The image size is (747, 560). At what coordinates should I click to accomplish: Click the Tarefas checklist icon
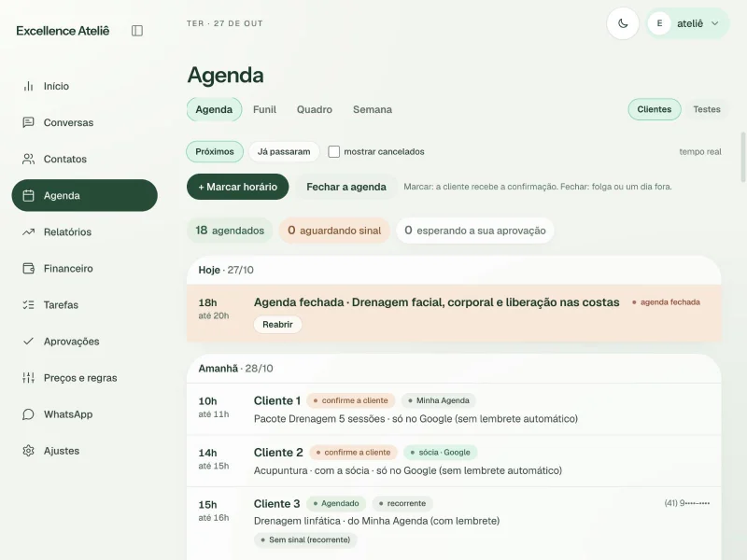29,305
